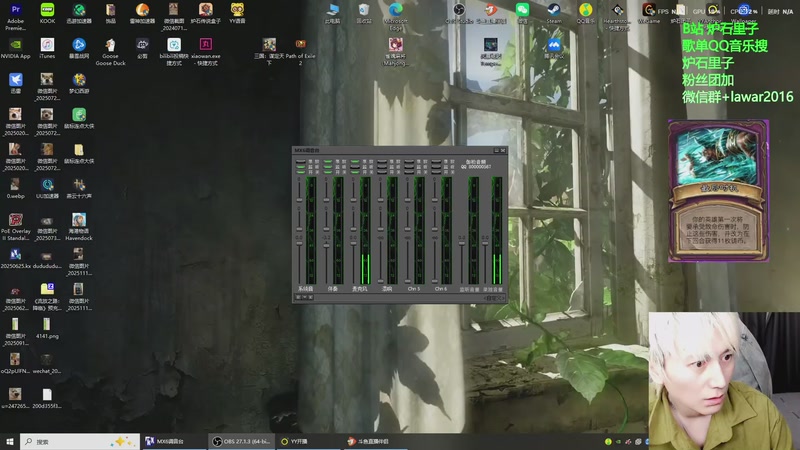800x450 pixels.
Task: Click 系统音 main volume fader handle
Action: click(299, 243)
